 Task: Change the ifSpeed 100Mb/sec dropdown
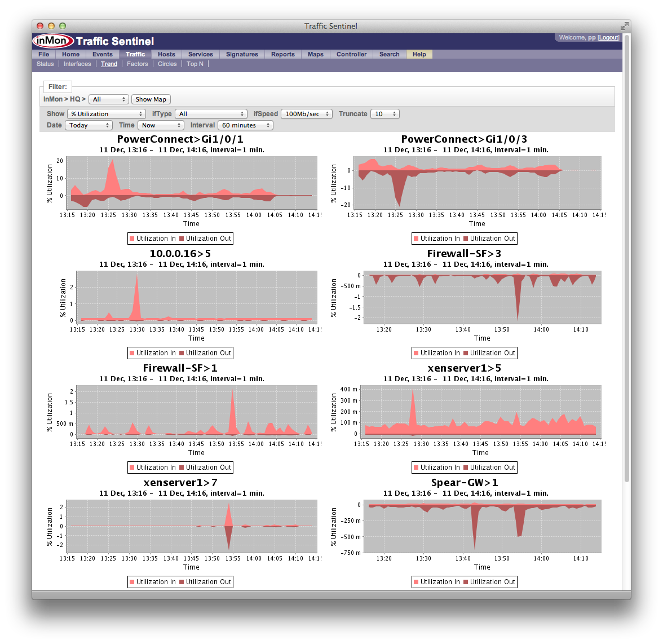click(x=307, y=114)
